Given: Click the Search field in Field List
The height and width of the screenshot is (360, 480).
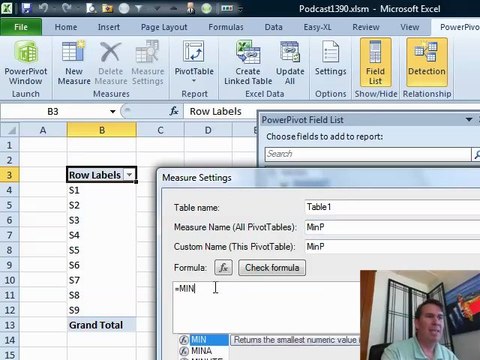Looking at the screenshot, I should 368,154.
